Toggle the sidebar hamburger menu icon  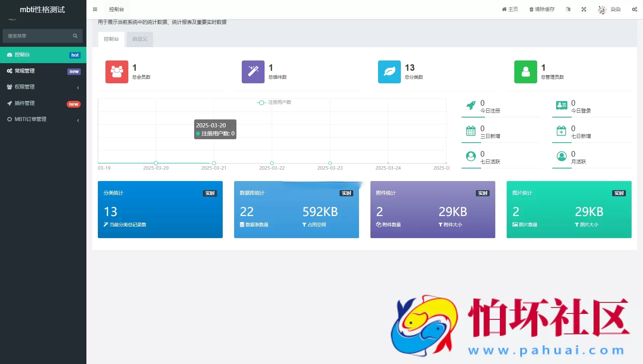tap(95, 10)
